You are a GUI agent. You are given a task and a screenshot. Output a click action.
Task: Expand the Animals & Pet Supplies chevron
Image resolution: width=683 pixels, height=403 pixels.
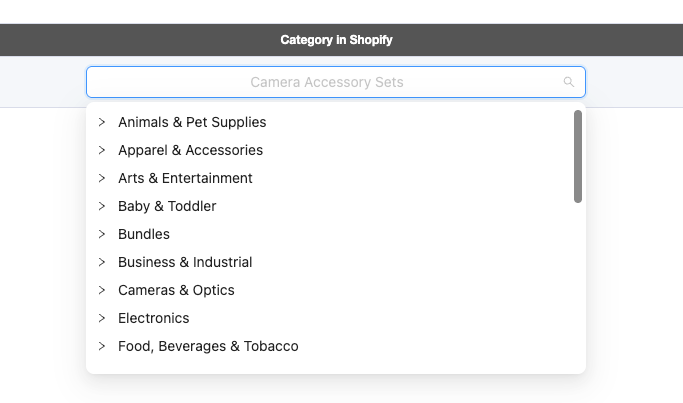coord(102,122)
